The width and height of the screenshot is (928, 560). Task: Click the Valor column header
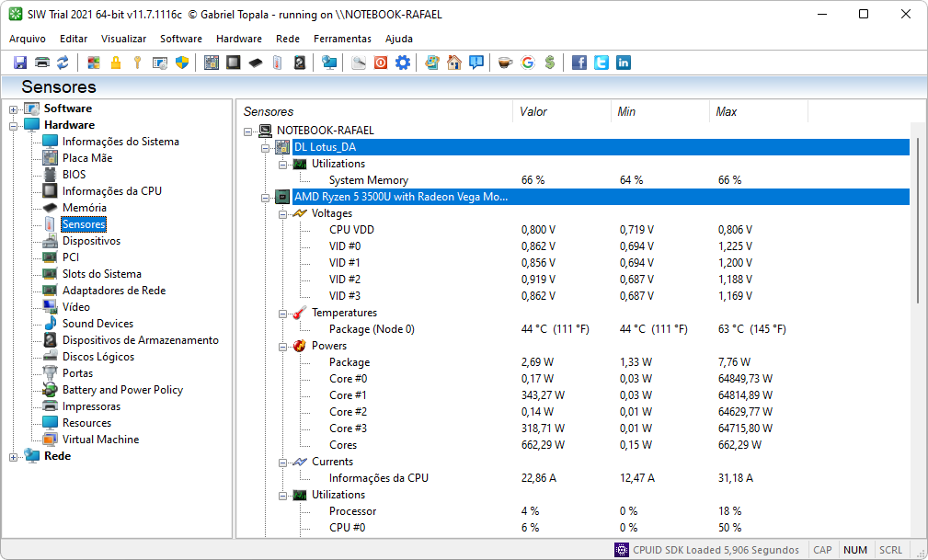coord(533,111)
